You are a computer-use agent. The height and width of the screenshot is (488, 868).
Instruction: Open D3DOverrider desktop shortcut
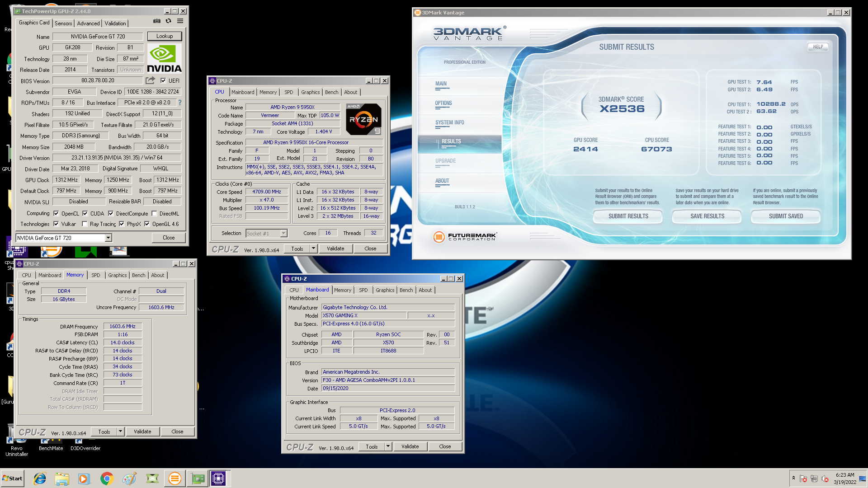click(x=85, y=445)
